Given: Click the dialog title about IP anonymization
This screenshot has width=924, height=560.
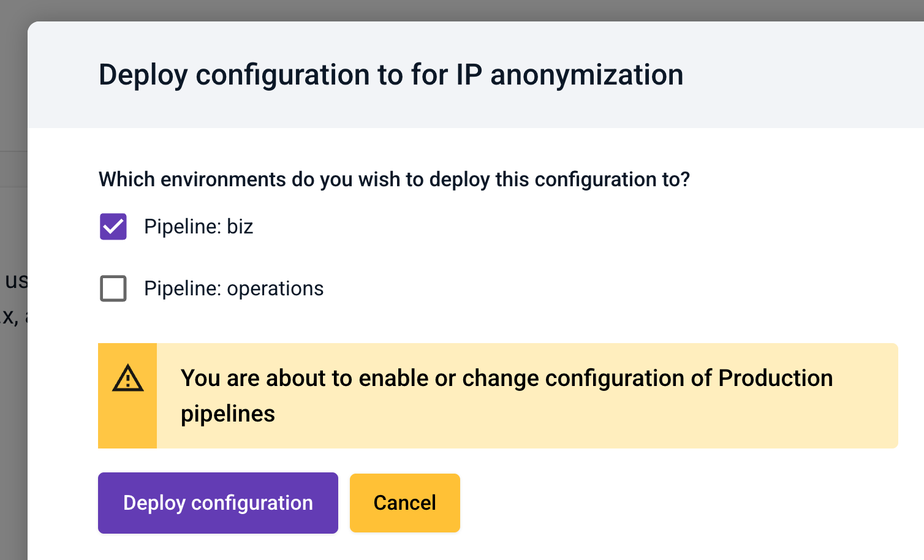Looking at the screenshot, I should point(390,75).
